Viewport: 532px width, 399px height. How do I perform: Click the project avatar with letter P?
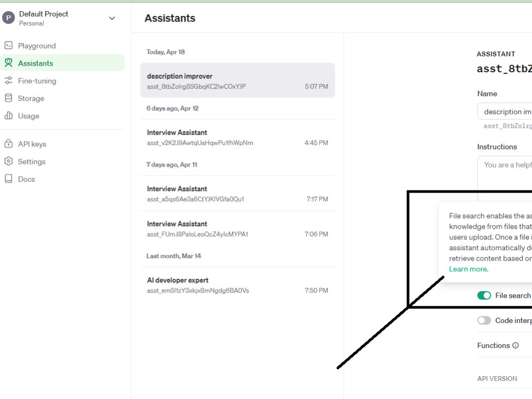9,18
